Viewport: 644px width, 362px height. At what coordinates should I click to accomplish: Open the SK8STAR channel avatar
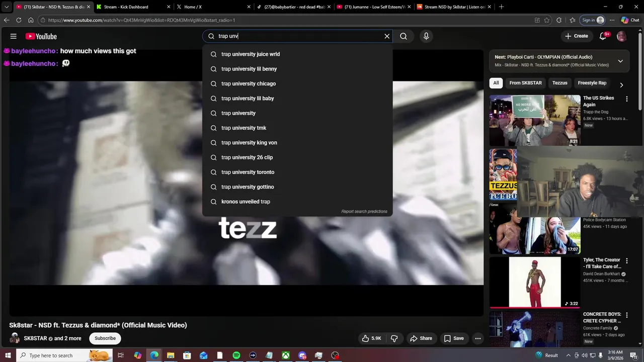tap(15, 338)
